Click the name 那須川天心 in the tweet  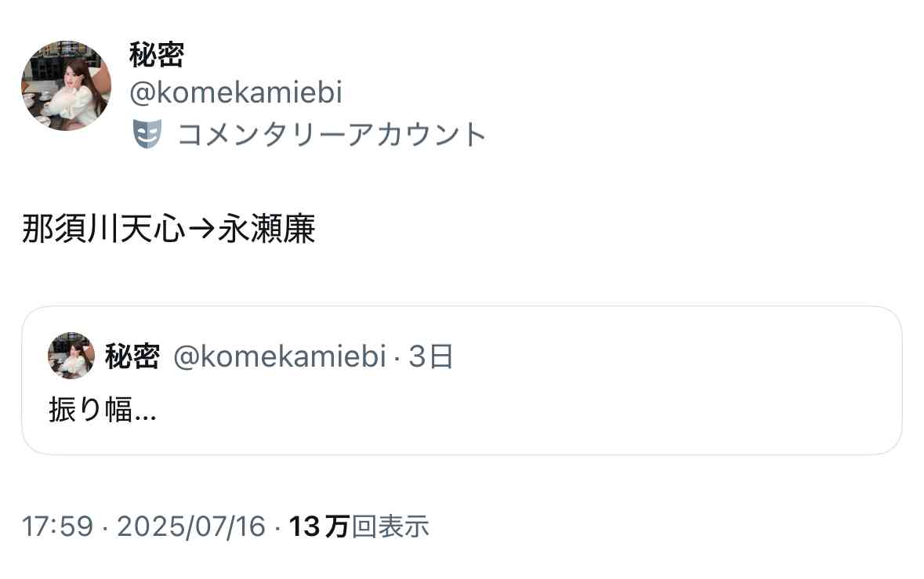(x=103, y=229)
